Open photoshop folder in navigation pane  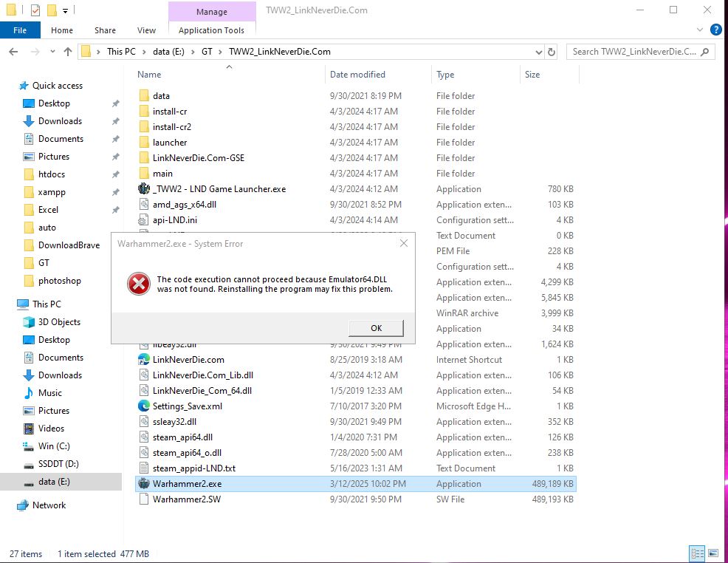point(59,281)
